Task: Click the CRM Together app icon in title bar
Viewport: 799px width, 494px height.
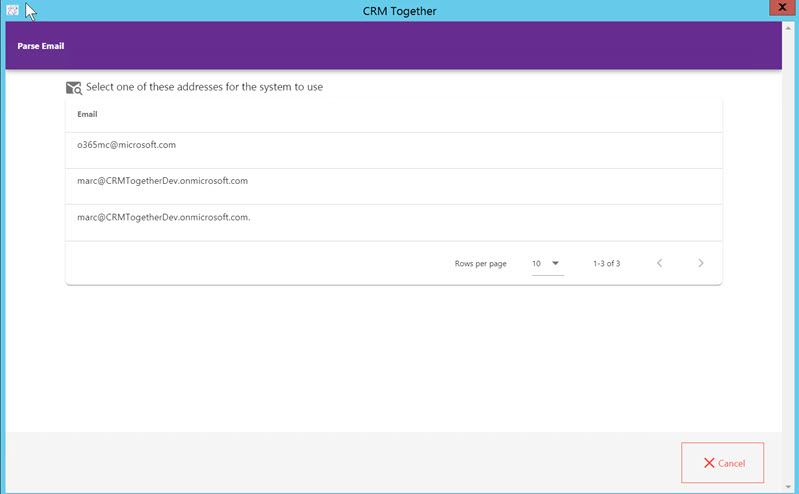Action: 13,10
